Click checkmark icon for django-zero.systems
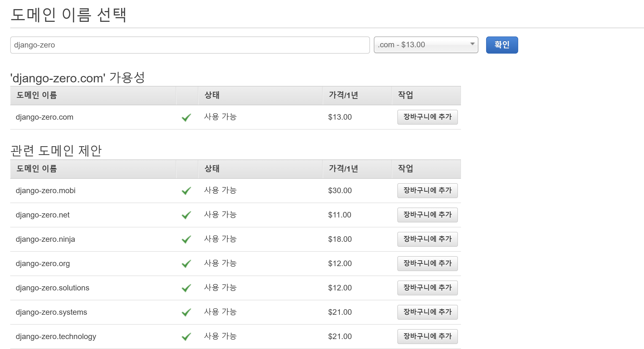The width and height of the screenshot is (644, 349). click(x=186, y=312)
